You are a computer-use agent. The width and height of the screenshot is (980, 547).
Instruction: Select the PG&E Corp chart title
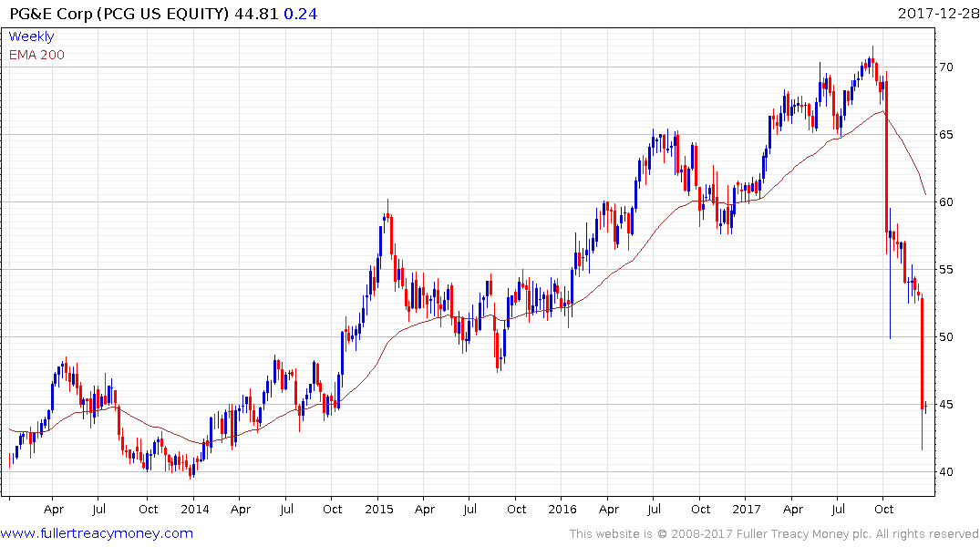point(119,14)
